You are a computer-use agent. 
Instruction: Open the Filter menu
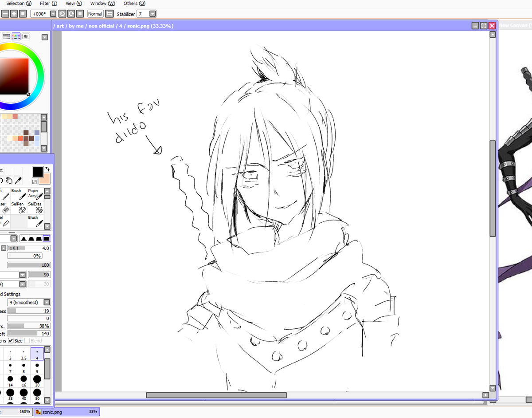tap(48, 4)
